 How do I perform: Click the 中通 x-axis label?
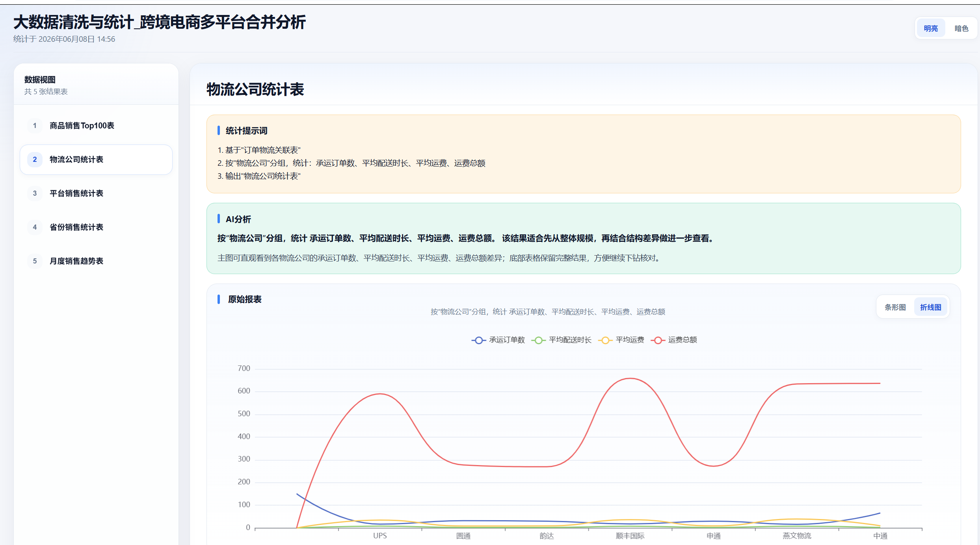click(880, 536)
